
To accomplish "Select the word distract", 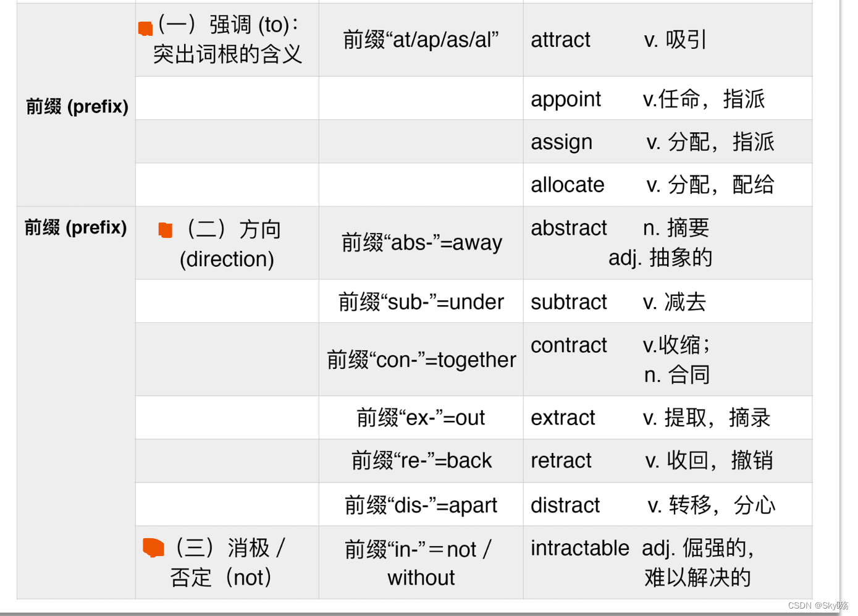I will pyautogui.click(x=565, y=505).
